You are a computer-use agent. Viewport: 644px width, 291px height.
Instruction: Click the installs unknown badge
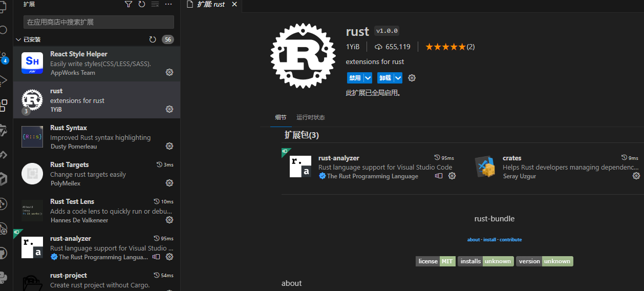486,261
